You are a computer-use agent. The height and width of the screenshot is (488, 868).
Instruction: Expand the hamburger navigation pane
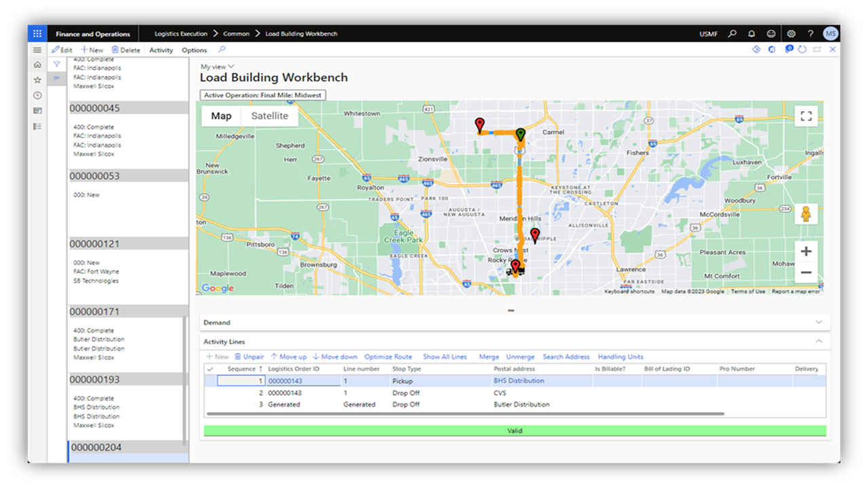pyautogui.click(x=37, y=50)
